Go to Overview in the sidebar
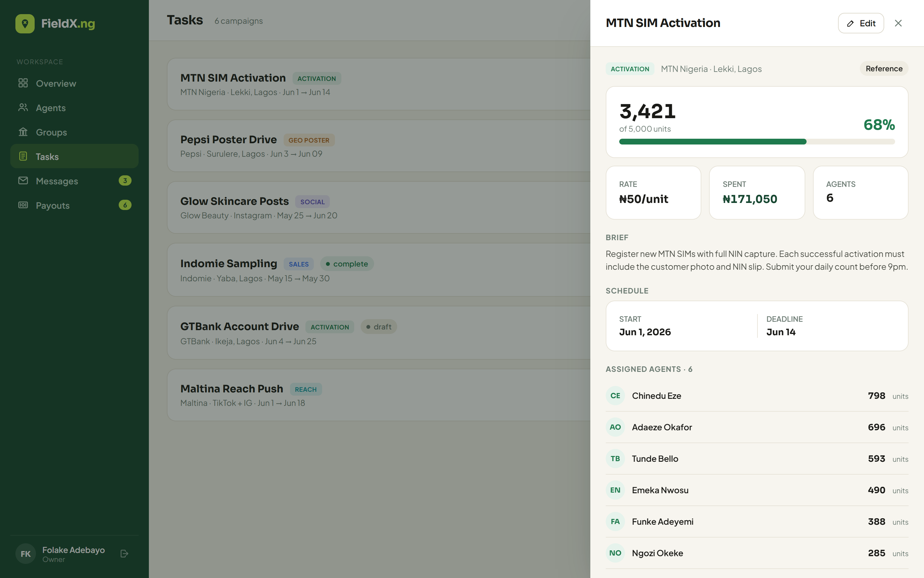The width and height of the screenshot is (924, 578). coord(74,83)
